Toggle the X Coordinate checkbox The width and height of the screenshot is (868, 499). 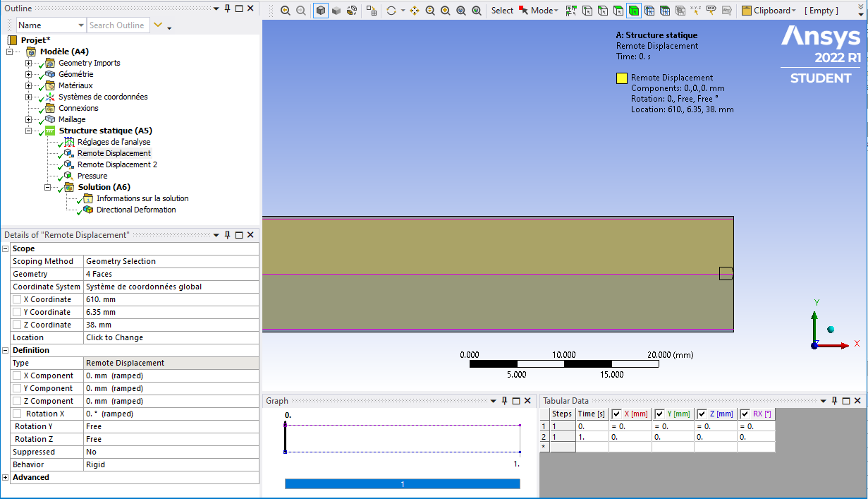click(x=17, y=300)
